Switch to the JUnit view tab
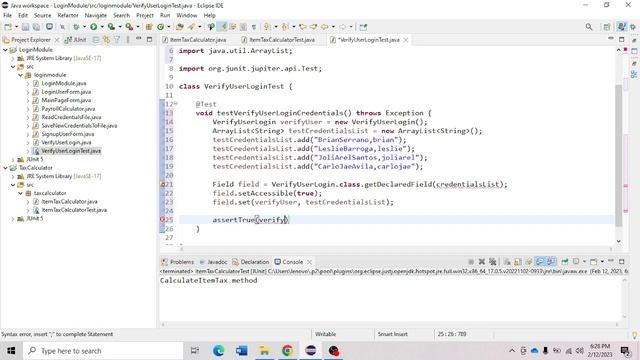The width and height of the screenshot is (640, 360). click(x=76, y=40)
